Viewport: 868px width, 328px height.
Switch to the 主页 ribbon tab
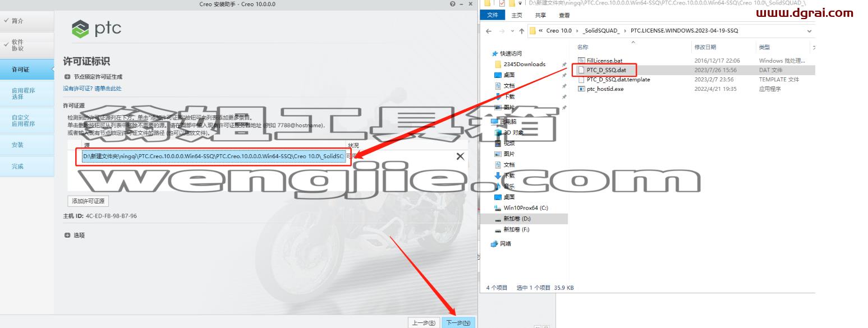coord(517,16)
